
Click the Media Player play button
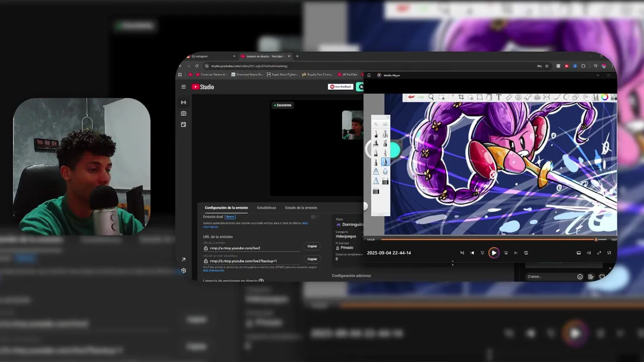point(494,253)
